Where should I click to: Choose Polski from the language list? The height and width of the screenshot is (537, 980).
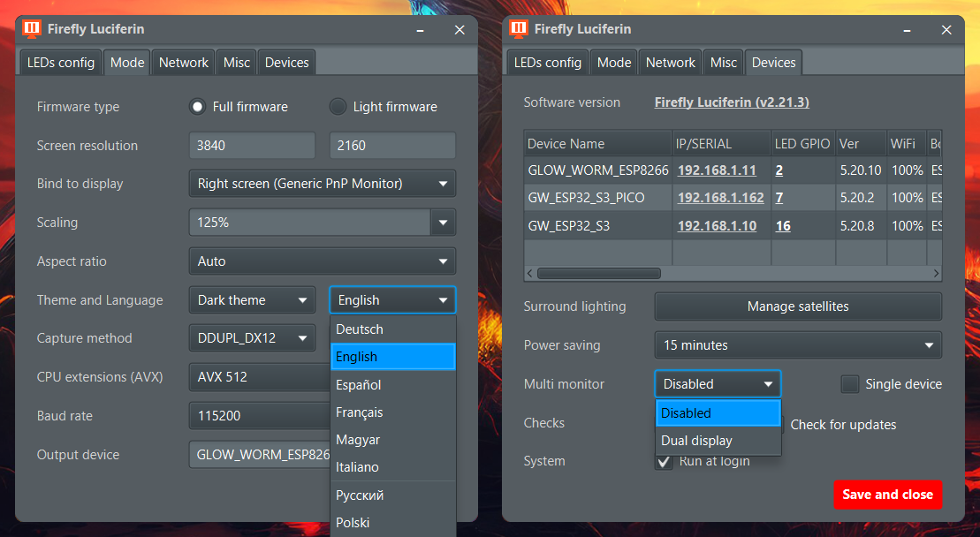tap(392, 523)
